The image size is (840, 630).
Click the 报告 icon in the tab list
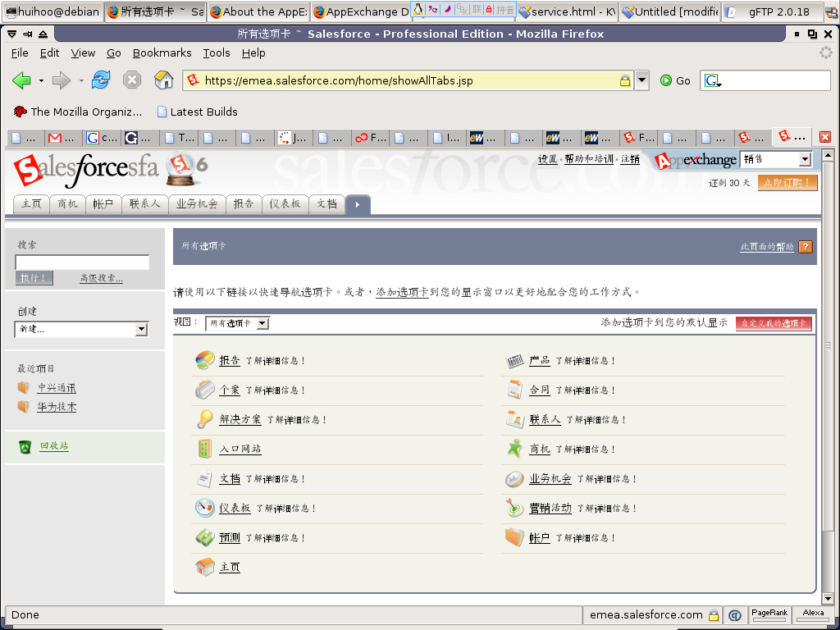point(204,360)
